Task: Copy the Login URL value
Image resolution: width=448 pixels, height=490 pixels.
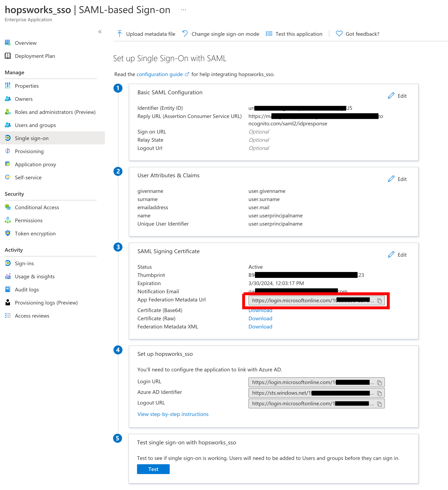Action: 379,383
